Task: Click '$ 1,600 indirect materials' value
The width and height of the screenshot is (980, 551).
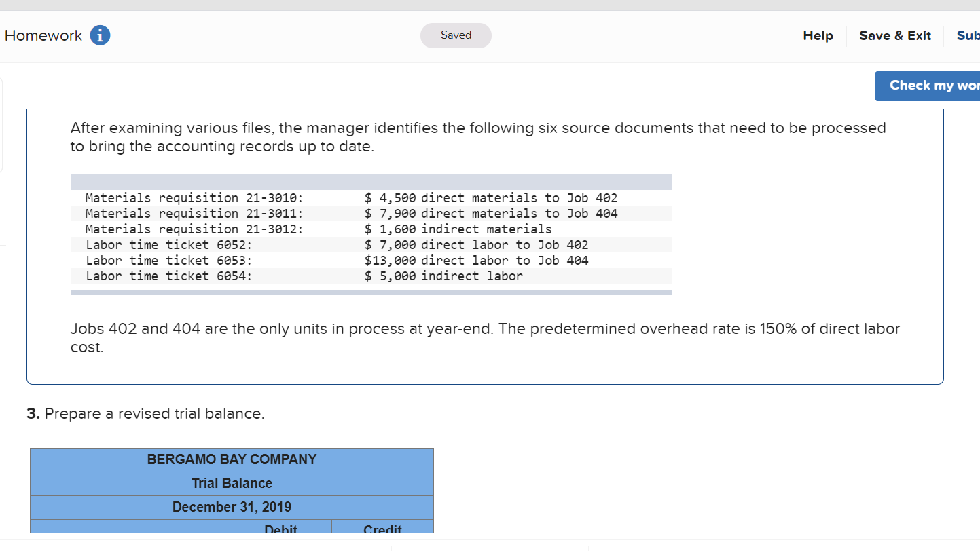Action: pos(458,229)
